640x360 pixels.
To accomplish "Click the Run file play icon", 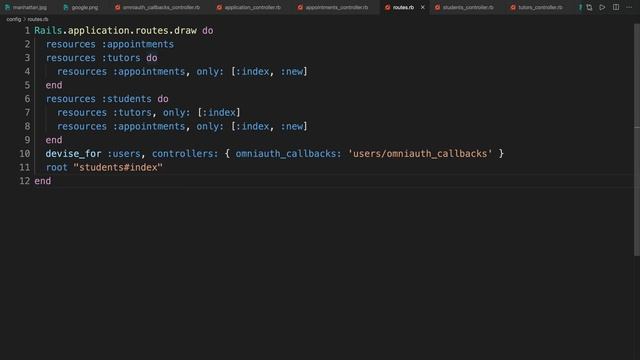I will pyautogui.click(x=602, y=7).
